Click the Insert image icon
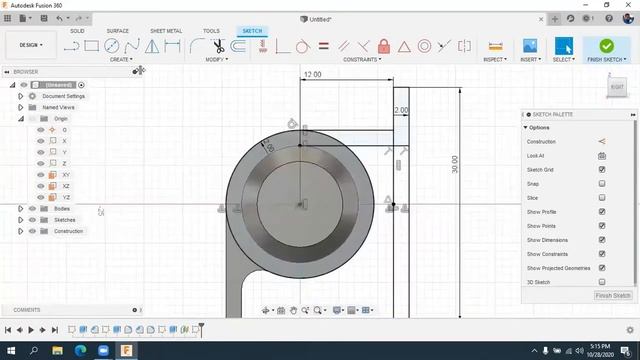 pyautogui.click(x=530, y=46)
